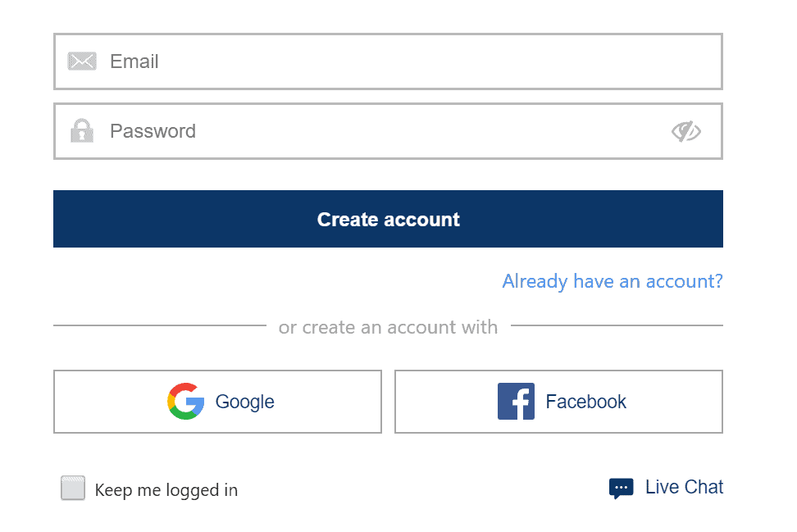Focus the Password input field
Viewport: 797px width, 532px height.
[x=389, y=131]
